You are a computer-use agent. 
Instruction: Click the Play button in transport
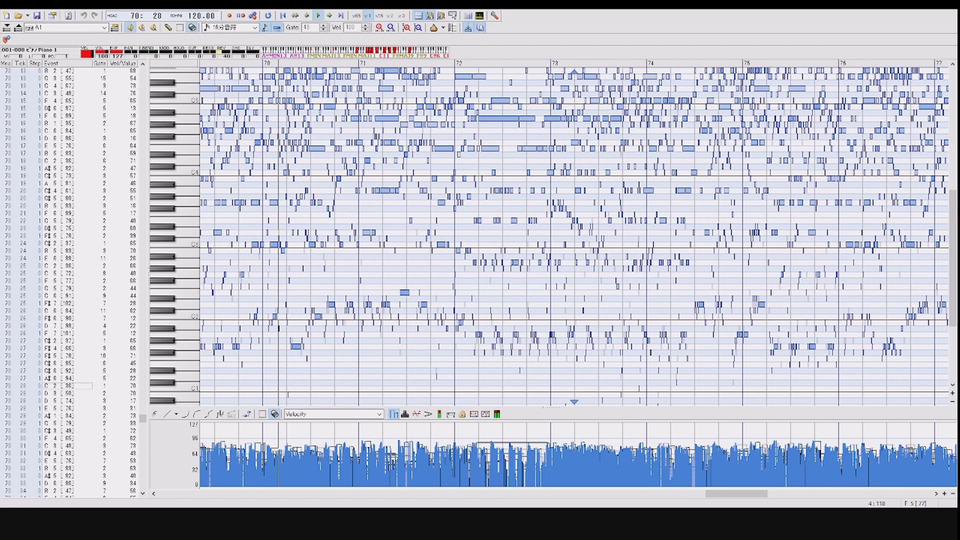tap(318, 16)
